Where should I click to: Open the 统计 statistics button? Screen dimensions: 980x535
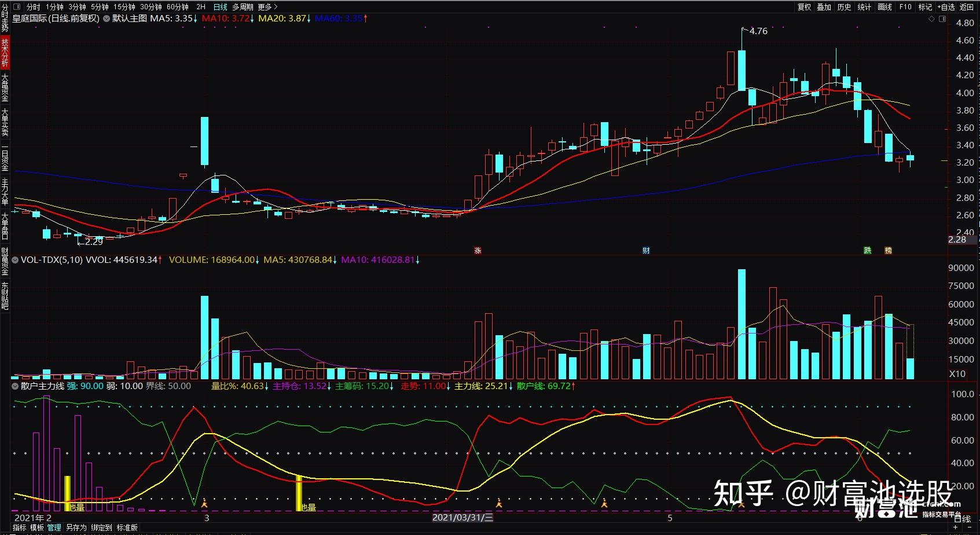[865, 7]
